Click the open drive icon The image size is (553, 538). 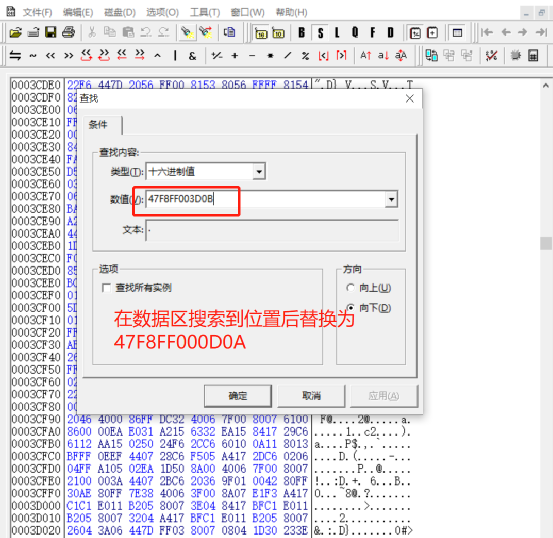pos(34,33)
